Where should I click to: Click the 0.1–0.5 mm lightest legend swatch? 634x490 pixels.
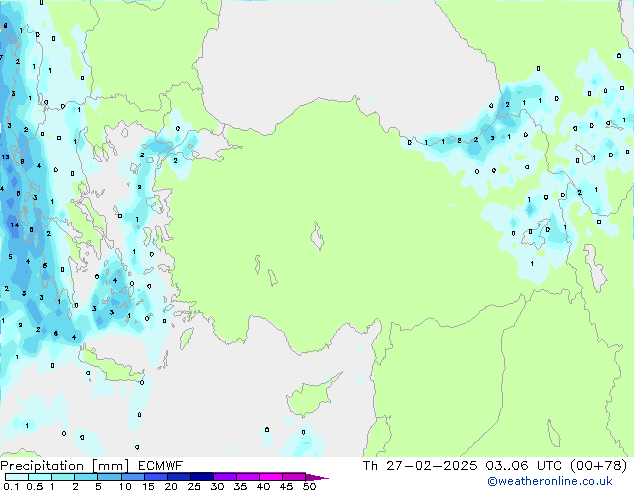(x=17, y=477)
